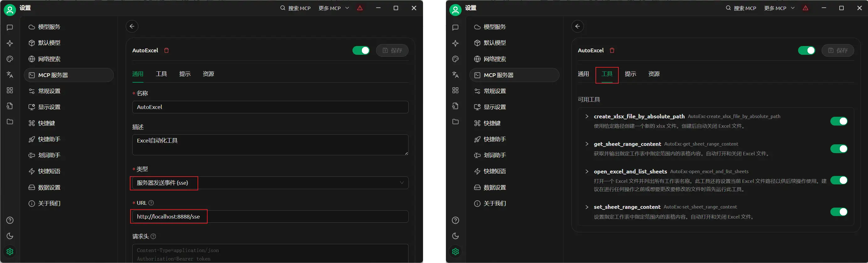Expand open_excel_and_list_sheets tool details
This screenshot has height=263, width=868.
(587, 172)
